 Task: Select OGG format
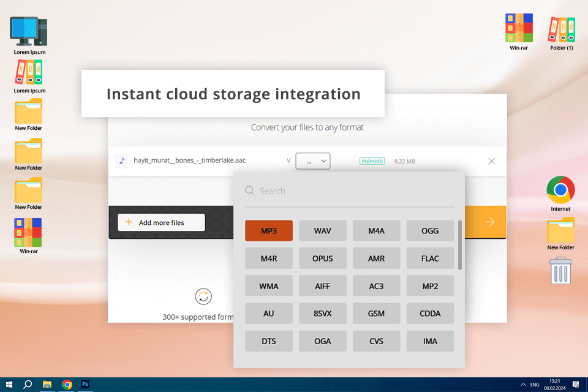tap(430, 231)
